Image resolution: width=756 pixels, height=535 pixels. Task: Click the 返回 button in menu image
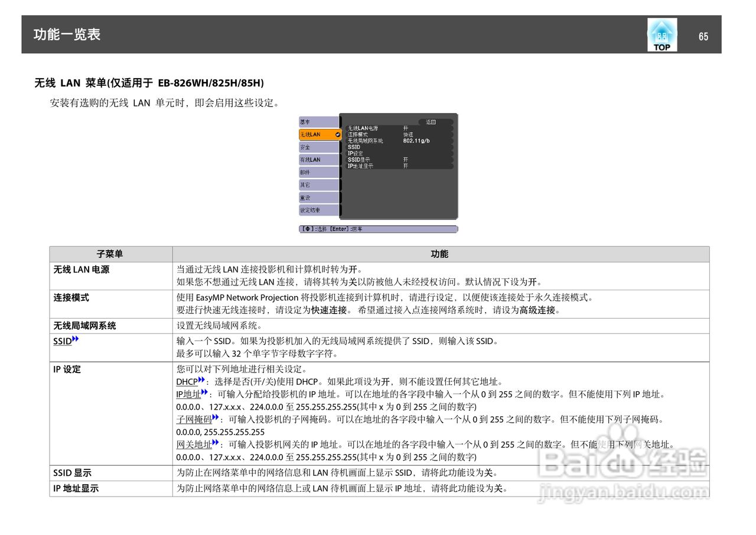(x=435, y=122)
